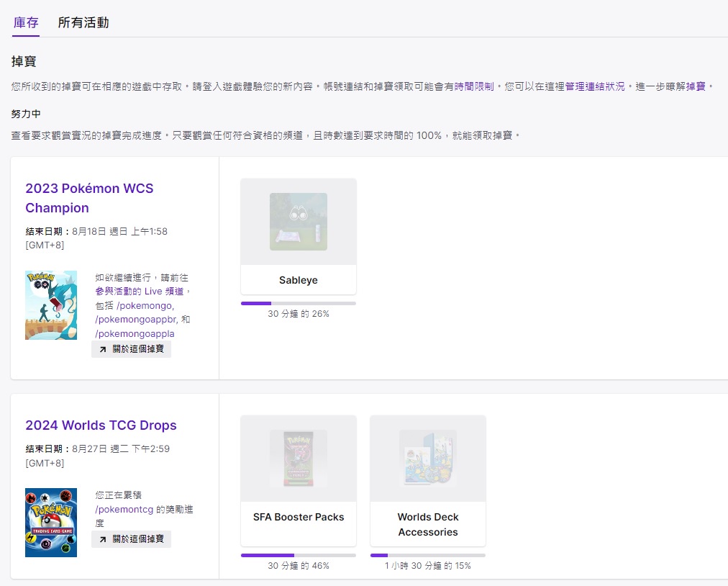Screen dimensions: 728x586
Task: Visit the /pokemontcg channel link
Action: [x=124, y=509]
